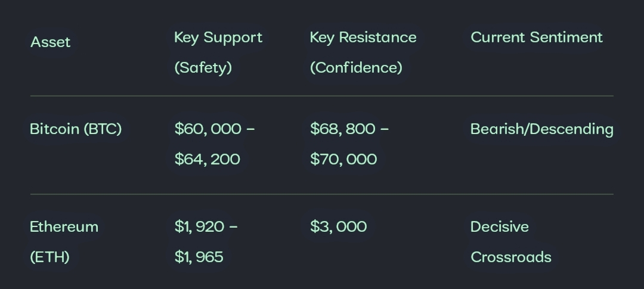The image size is (644, 289).
Task: Click the $60,000 support value
Action: click(208, 129)
